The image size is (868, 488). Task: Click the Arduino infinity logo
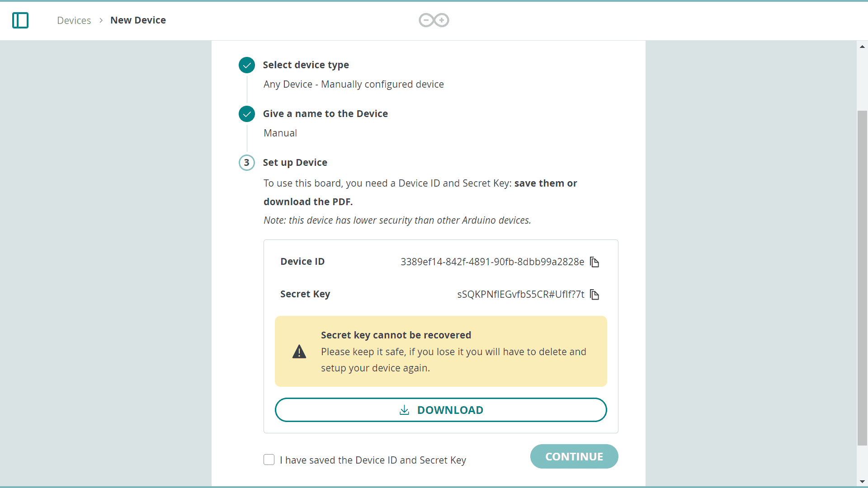(x=434, y=20)
